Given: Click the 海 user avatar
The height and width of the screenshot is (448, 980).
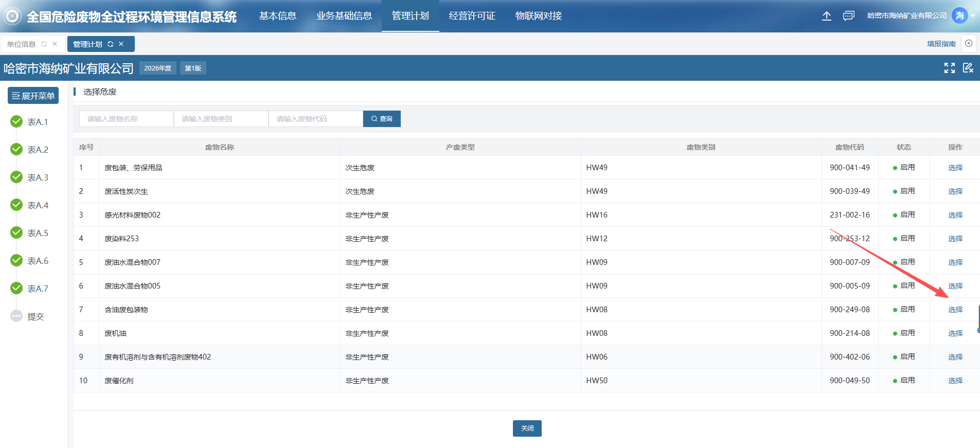Looking at the screenshot, I should (959, 16).
